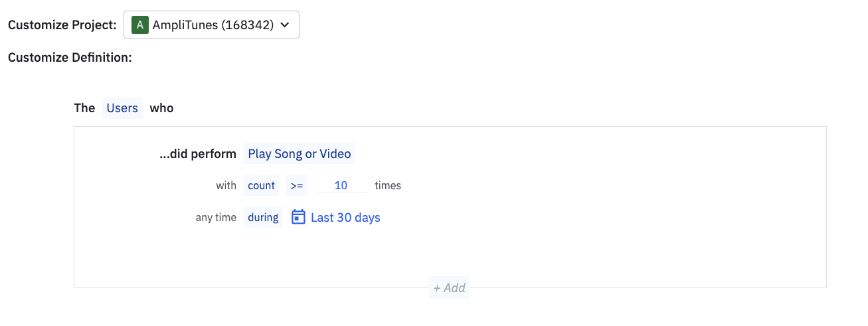Image resolution: width=868 pixels, height=326 pixels.
Task: Open the Last 30 days date range
Action: click(345, 217)
